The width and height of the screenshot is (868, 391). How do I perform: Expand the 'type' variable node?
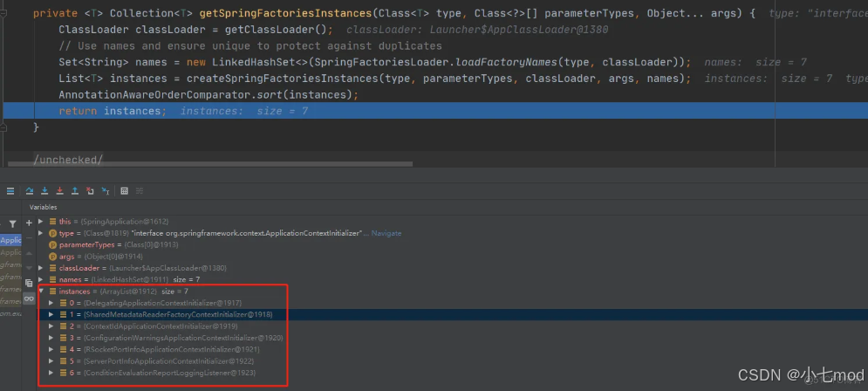[40, 233]
